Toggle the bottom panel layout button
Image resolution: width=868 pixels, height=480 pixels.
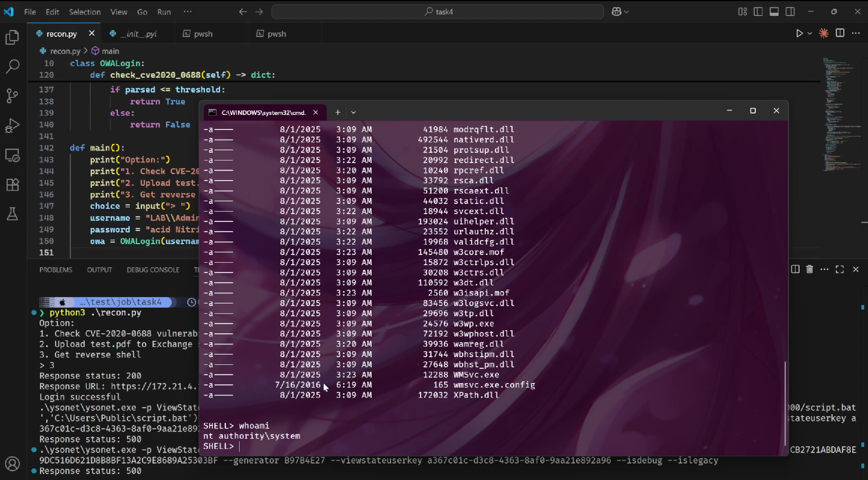pos(774,12)
